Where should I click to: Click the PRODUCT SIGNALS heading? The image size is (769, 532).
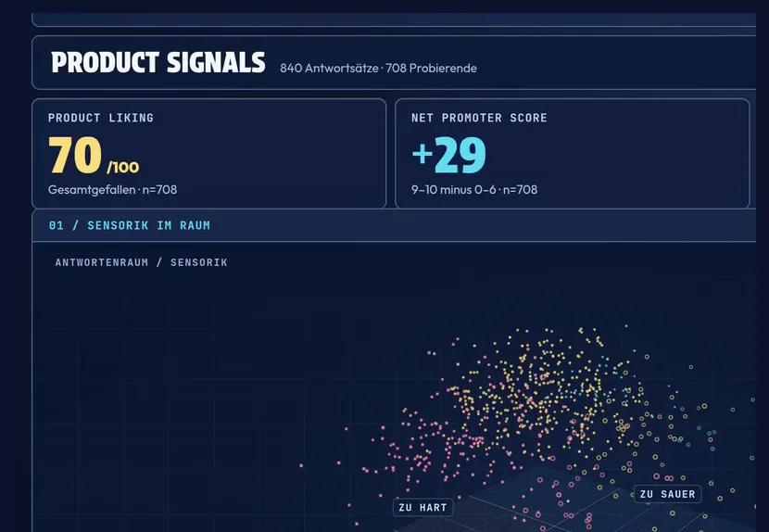[158, 63]
